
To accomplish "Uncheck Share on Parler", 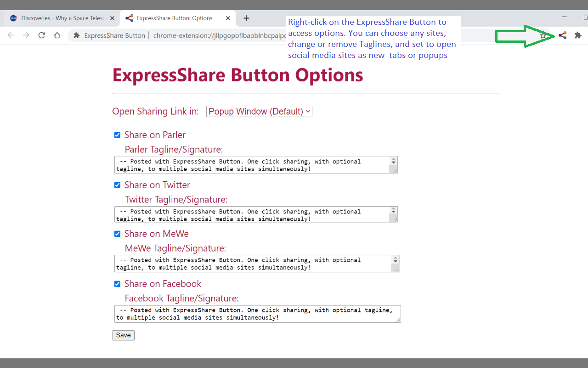I will 117,135.
